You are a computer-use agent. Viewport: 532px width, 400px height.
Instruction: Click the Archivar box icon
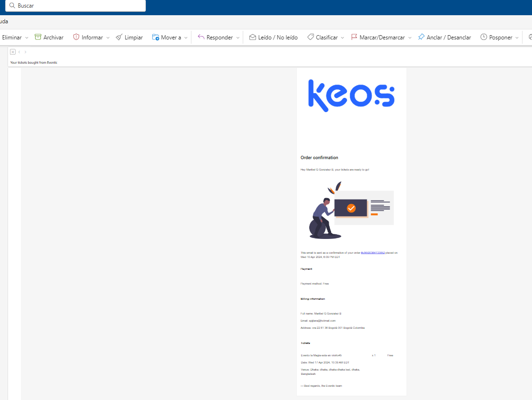tap(38, 37)
